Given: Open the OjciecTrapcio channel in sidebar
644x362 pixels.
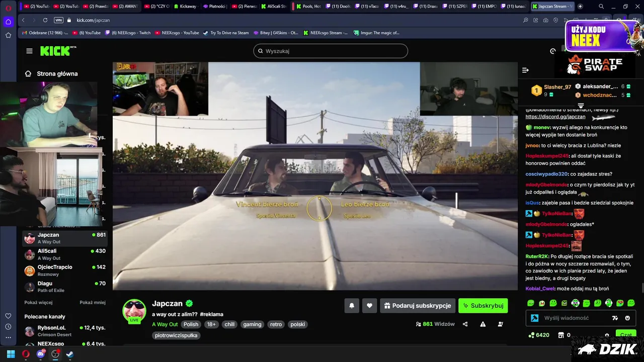Looking at the screenshot, I should 65,270.
